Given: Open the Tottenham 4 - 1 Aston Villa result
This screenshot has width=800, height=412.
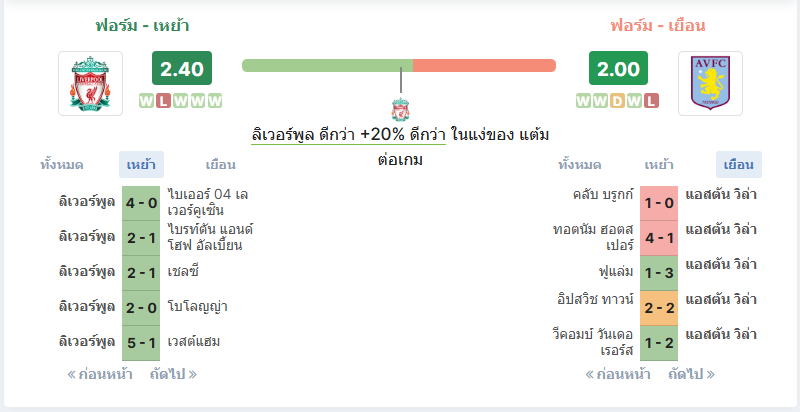Looking at the screenshot, I should 659,238.
